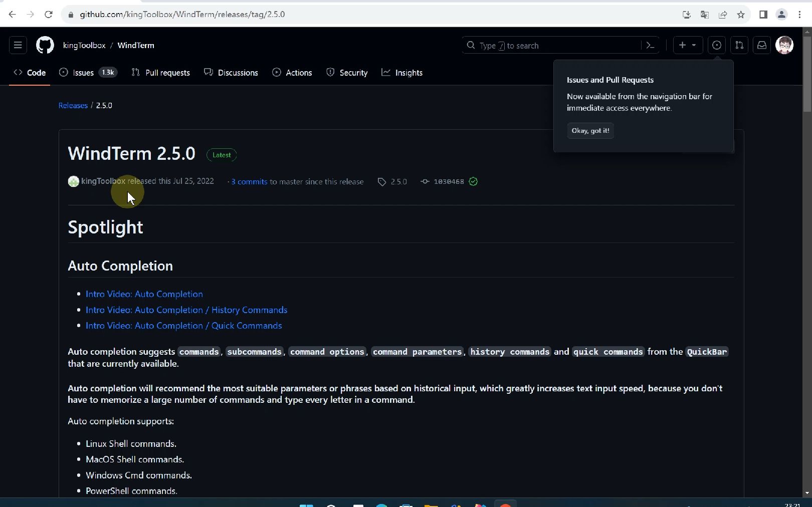Click the page vertical scrollbar thumb
The height and width of the screenshot is (507, 812).
click(x=807, y=74)
